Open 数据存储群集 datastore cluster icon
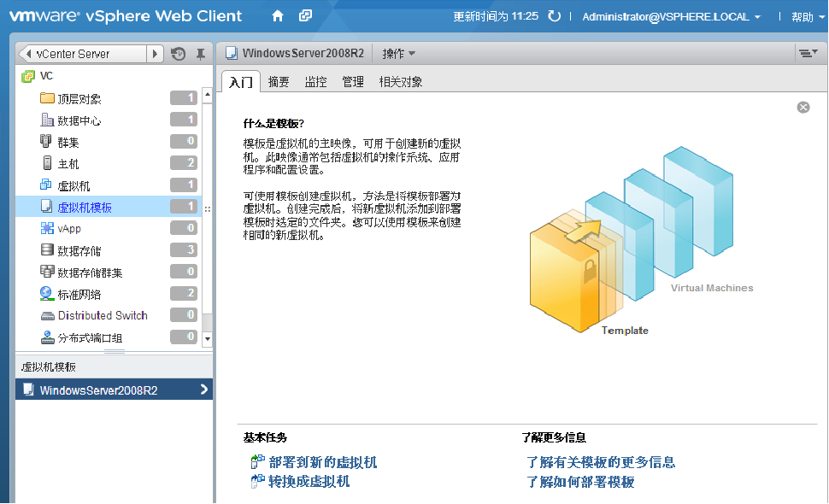This screenshot has height=504, width=829. [x=47, y=272]
